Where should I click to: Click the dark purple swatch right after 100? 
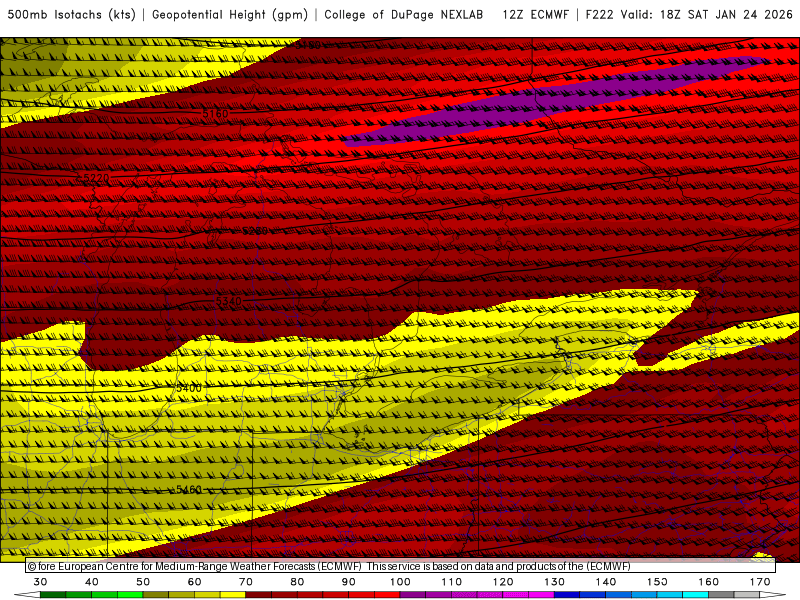413,595
